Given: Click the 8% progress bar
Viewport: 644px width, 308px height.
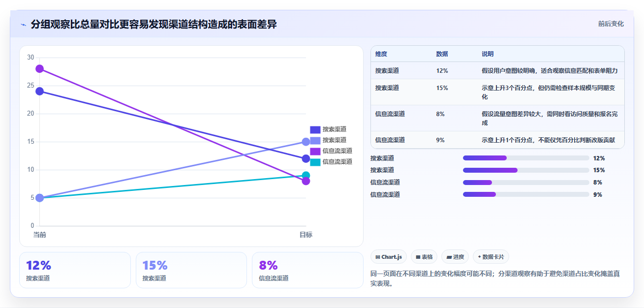Looking at the screenshot, I should click(x=526, y=183).
